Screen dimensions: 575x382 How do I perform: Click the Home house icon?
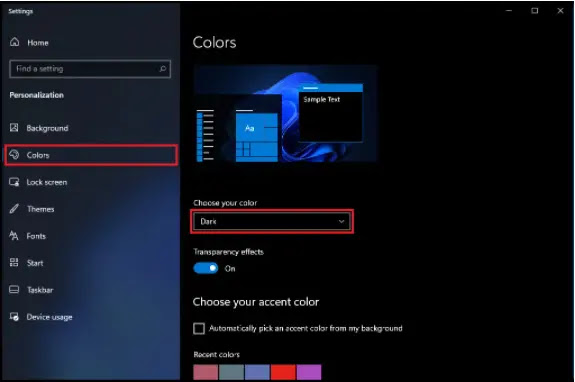pos(15,42)
